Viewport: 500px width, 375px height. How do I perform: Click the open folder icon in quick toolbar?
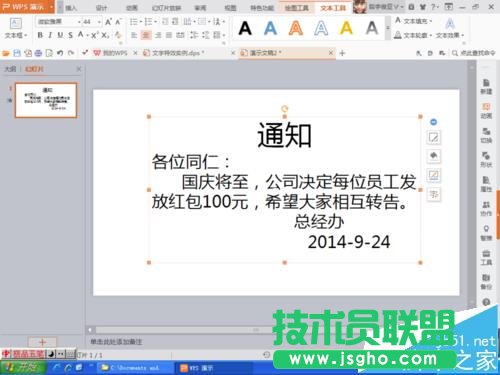click(6, 53)
